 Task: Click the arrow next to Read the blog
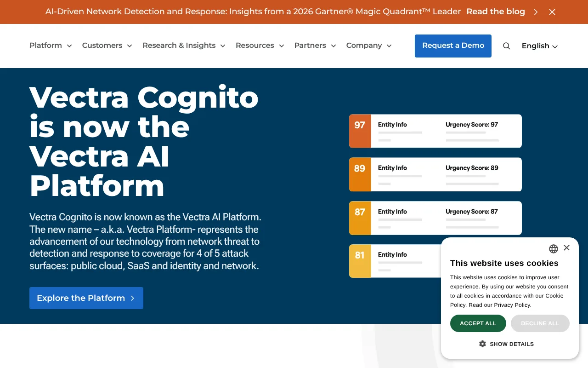pos(536,12)
